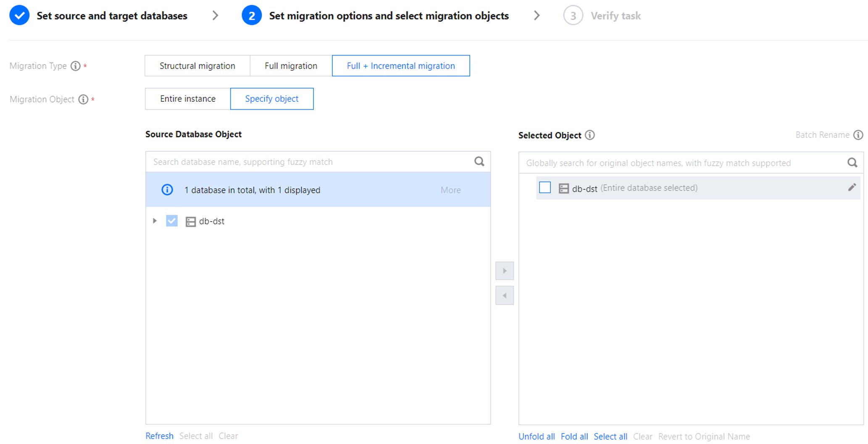Click the move-left arrow transfer button
This screenshot has height=444, width=868.
[x=505, y=296]
